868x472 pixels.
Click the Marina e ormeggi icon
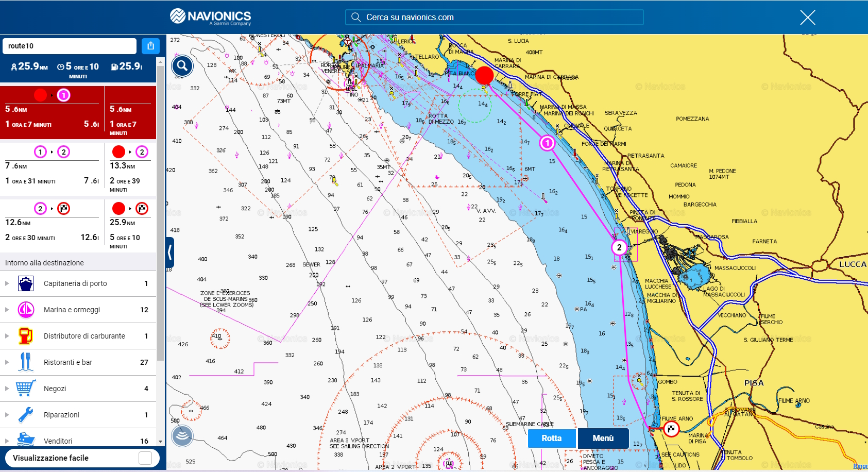[x=26, y=310]
